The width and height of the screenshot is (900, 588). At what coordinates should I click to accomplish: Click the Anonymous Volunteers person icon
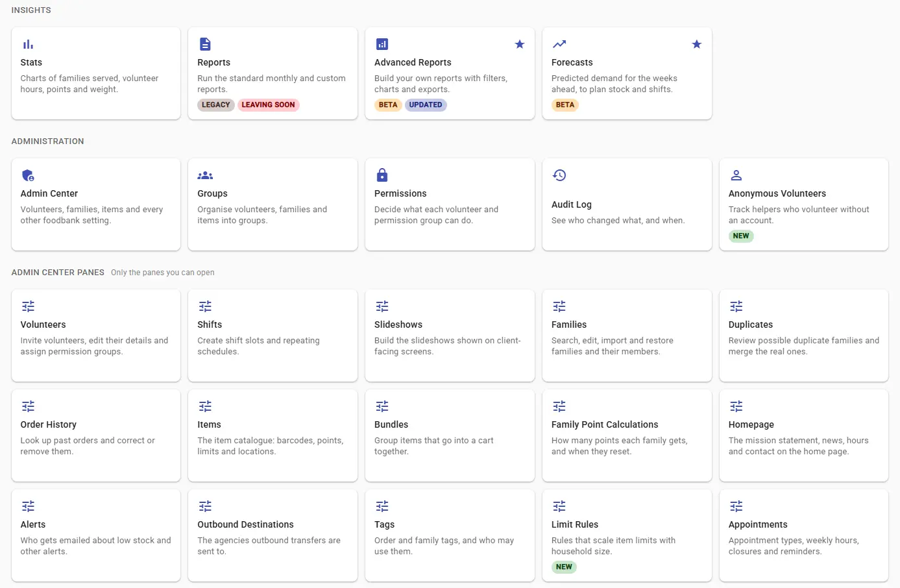[x=736, y=175]
